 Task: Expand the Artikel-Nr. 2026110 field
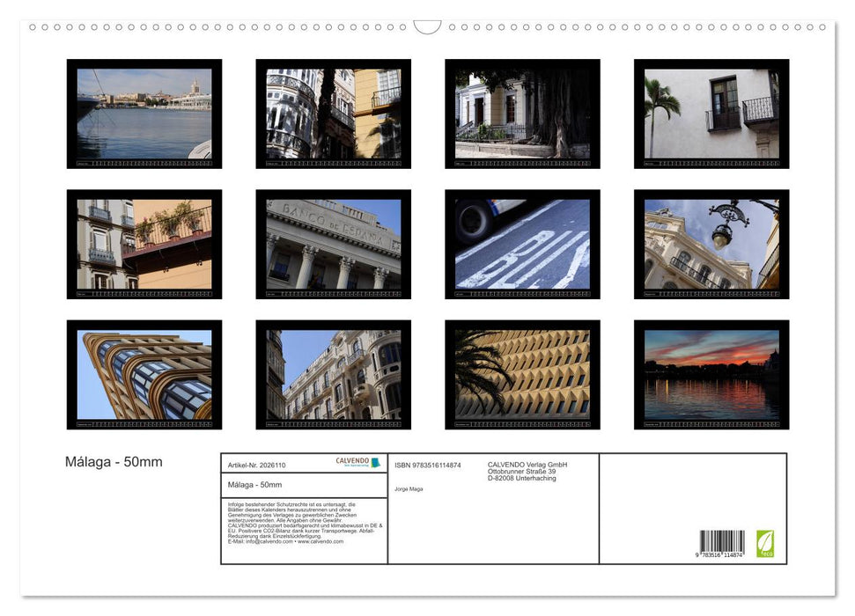257,466
